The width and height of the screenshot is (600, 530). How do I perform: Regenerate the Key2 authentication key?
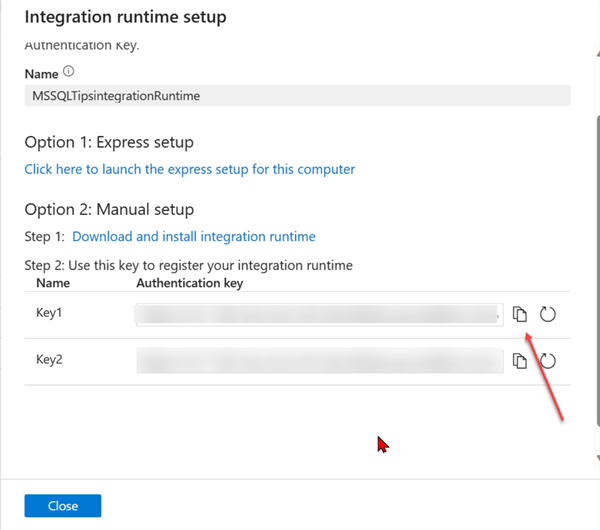coord(548,361)
